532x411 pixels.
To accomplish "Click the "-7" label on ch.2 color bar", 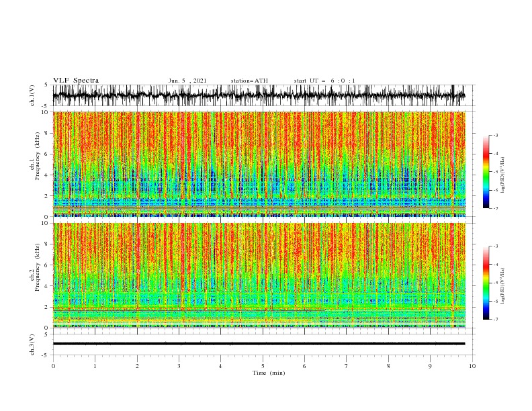I will click(496, 320).
